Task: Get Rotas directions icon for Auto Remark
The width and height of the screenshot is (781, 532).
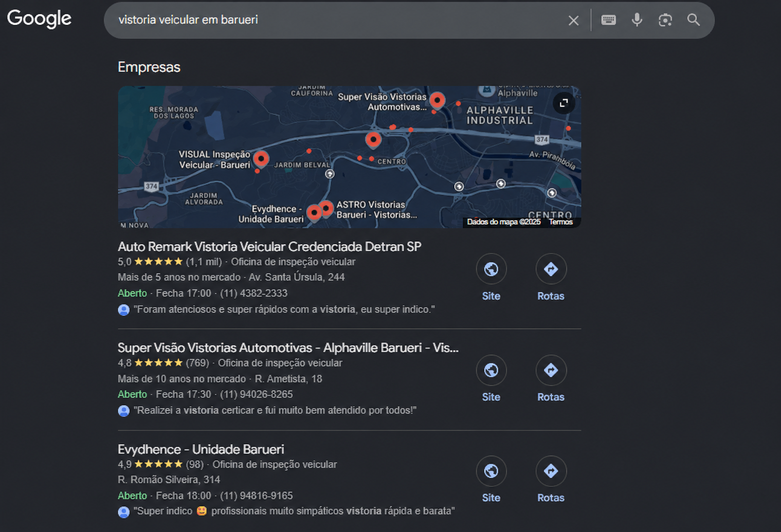Action: [551, 269]
